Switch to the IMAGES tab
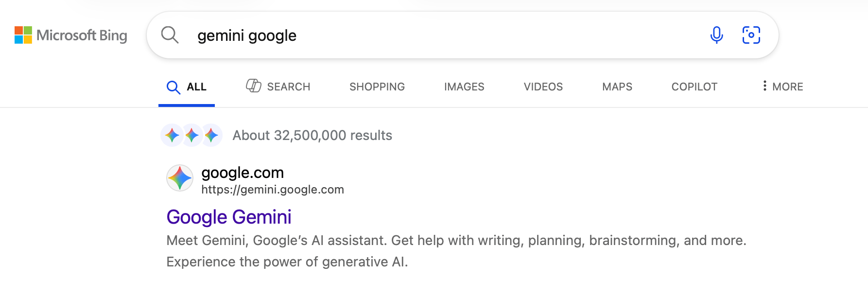 click(464, 87)
